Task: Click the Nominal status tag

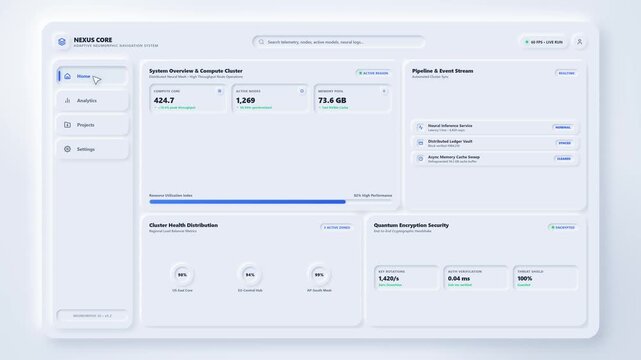Action: [563, 127]
